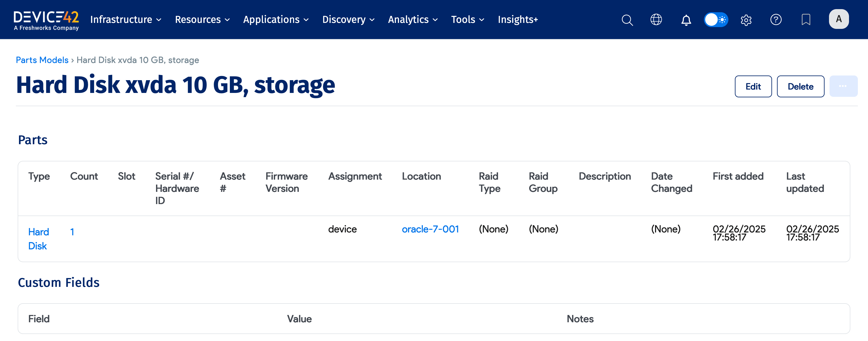Click the more actions ellipsis button
The width and height of the screenshot is (868, 341).
tap(843, 87)
